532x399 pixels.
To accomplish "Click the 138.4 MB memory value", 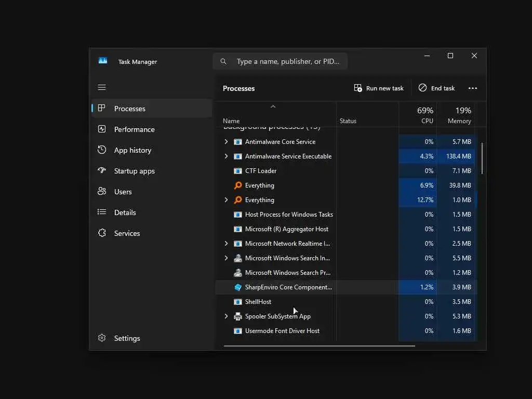I will [459, 156].
